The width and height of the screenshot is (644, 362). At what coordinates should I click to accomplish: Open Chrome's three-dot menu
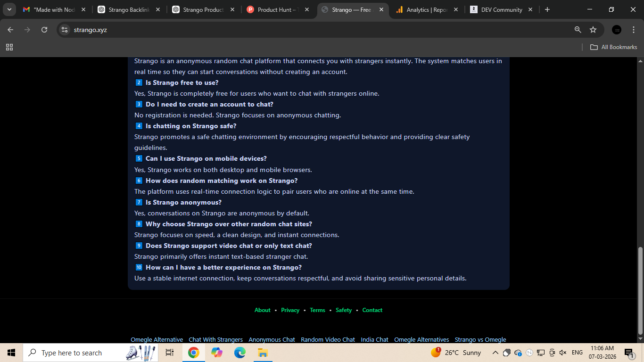click(x=634, y=29)
